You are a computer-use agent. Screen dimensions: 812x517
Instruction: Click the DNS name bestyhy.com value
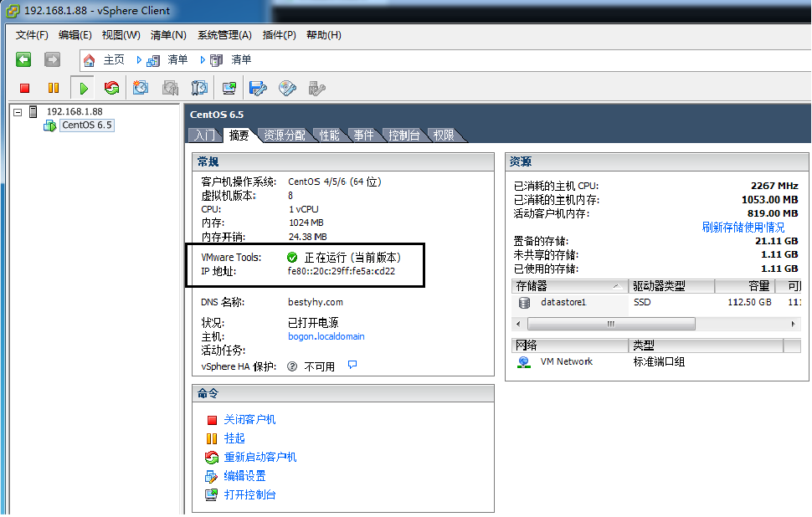click(316, 302)
